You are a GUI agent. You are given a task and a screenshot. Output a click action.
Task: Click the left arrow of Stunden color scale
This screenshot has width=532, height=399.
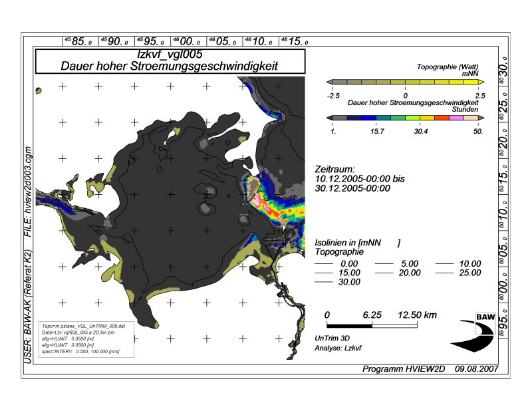coord(329,118)
